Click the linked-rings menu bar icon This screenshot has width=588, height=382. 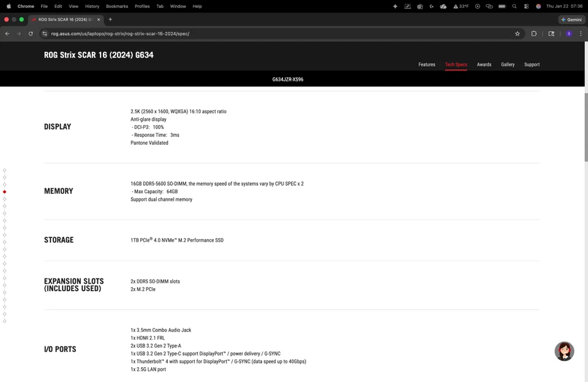tap(489, 6)
